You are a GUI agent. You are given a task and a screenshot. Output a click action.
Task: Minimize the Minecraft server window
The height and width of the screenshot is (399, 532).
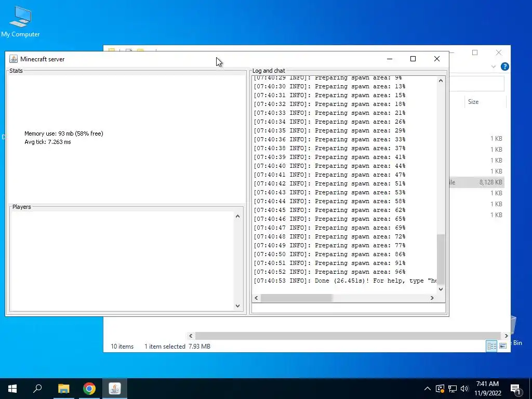pos(390,59)
